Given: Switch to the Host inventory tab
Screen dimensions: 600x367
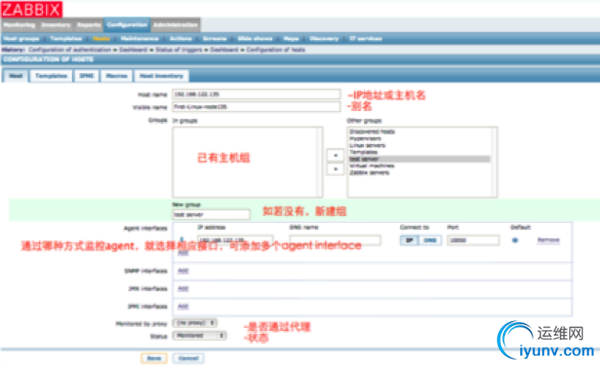Looking at the screenshot, I should (x=161, y=76).
